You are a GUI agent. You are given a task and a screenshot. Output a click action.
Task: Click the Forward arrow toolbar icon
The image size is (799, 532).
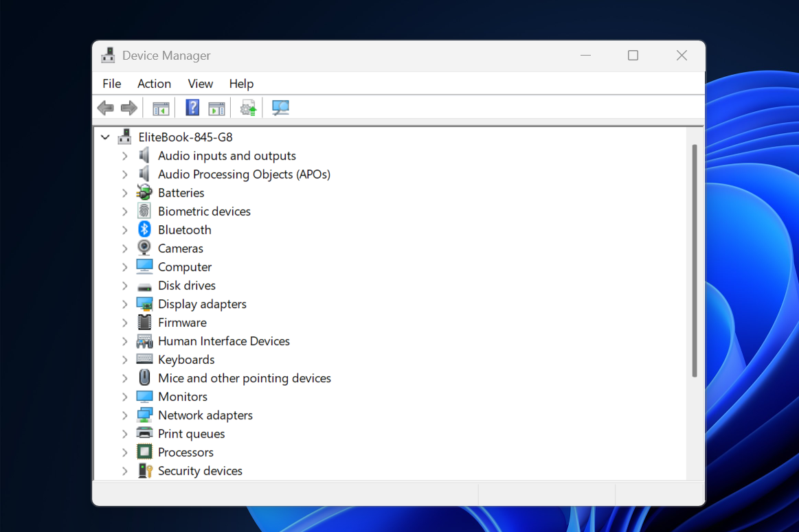[x=129, y=108]
